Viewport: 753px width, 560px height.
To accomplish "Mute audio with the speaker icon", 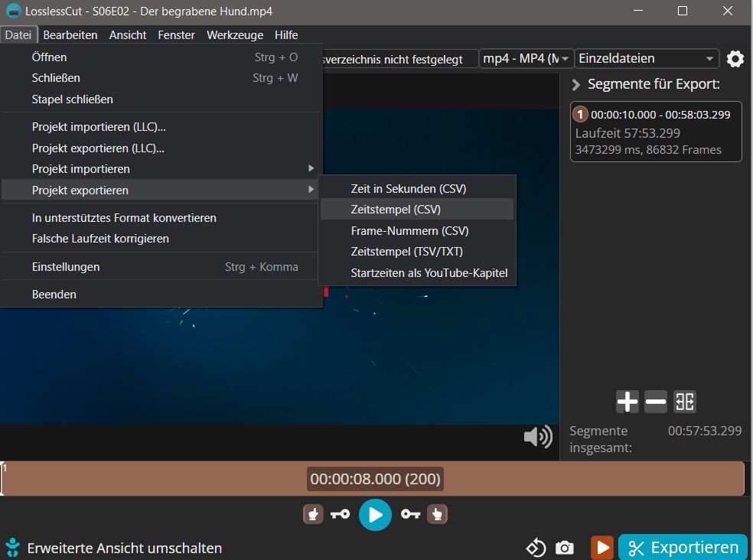I will point(538,437).
